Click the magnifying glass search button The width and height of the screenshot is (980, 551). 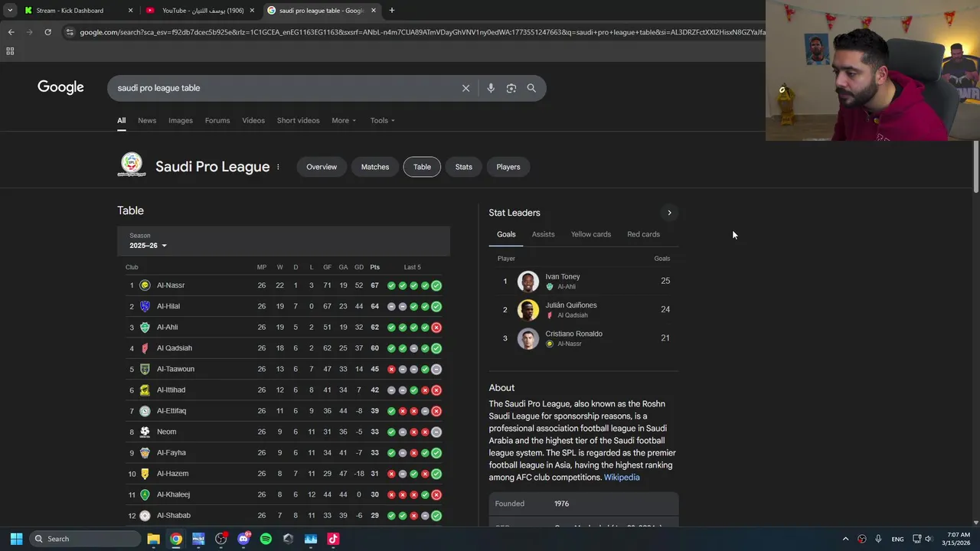[531, 88]
